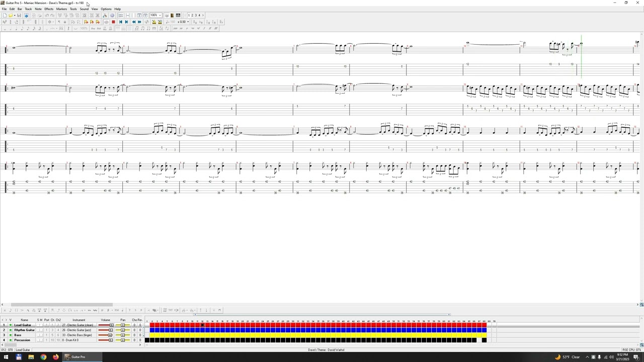Toggle visibility of Lead Guitar track
The height and width of the screenshot is (362, 644).
coord(11,325)
